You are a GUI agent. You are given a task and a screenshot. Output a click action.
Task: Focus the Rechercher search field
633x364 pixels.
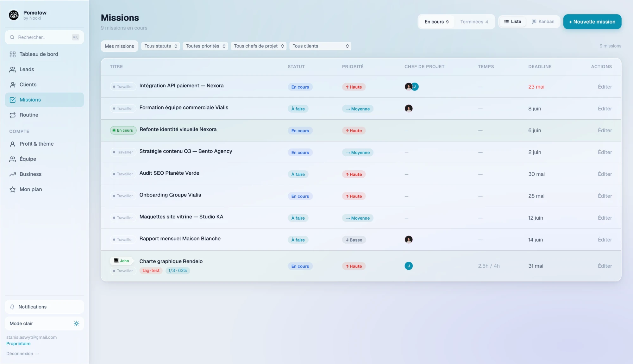tap(44, 37)
